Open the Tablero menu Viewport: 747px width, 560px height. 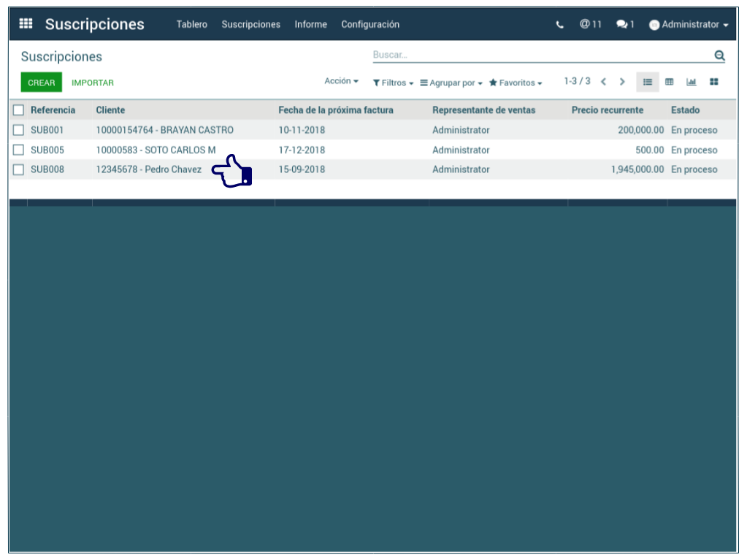point(191,25)
